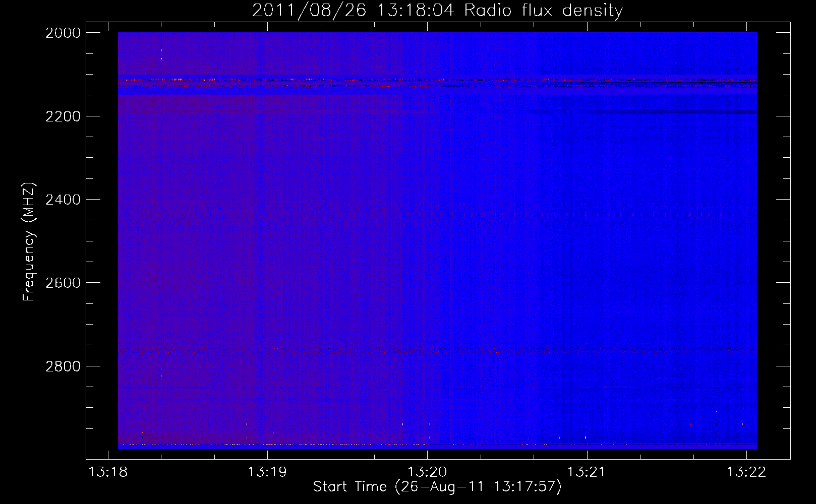Click the 13:21 time axis label

coord(587,472)
